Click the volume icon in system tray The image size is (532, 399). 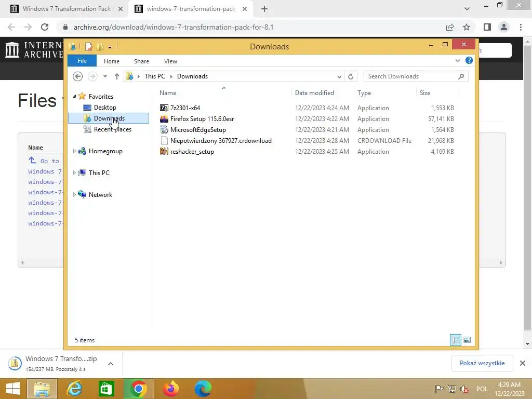pyautogui.click(x=464, y=389)
